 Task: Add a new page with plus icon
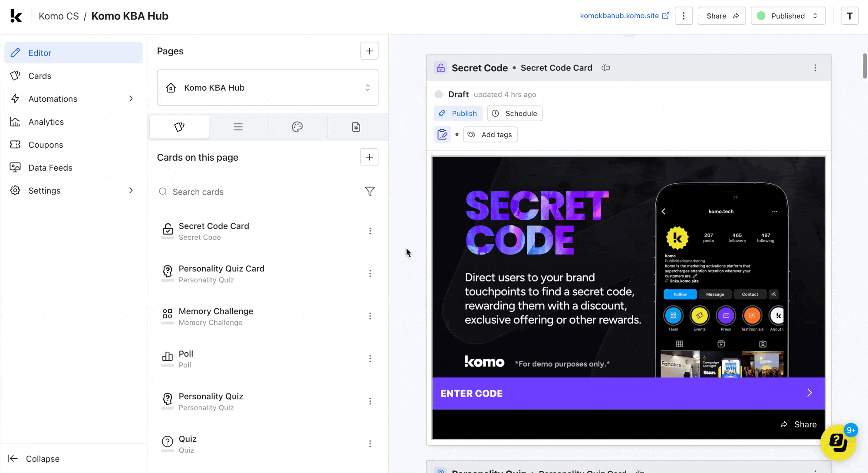pos(369,51)
